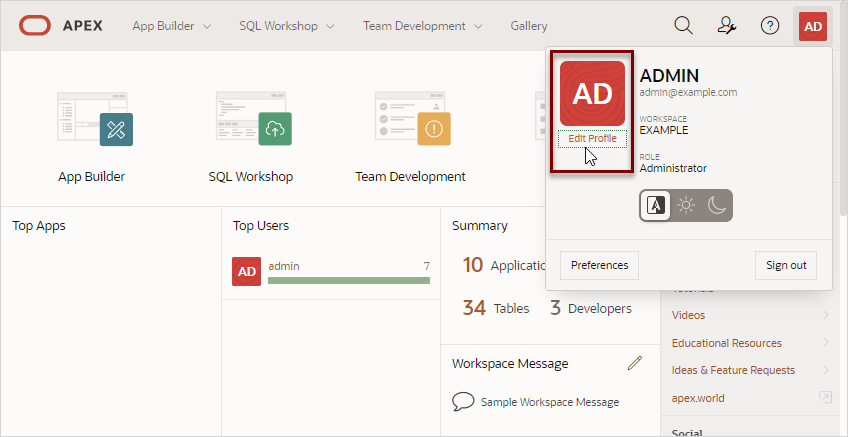Click the Sample Workspace Message text
This screenshot has height=437, width=848.
(549, 402)
